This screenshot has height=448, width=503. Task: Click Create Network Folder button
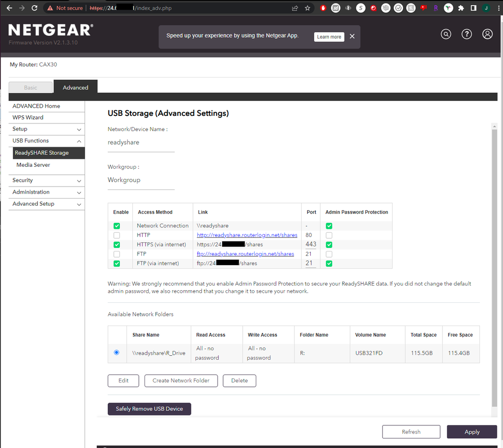[181, 380]
